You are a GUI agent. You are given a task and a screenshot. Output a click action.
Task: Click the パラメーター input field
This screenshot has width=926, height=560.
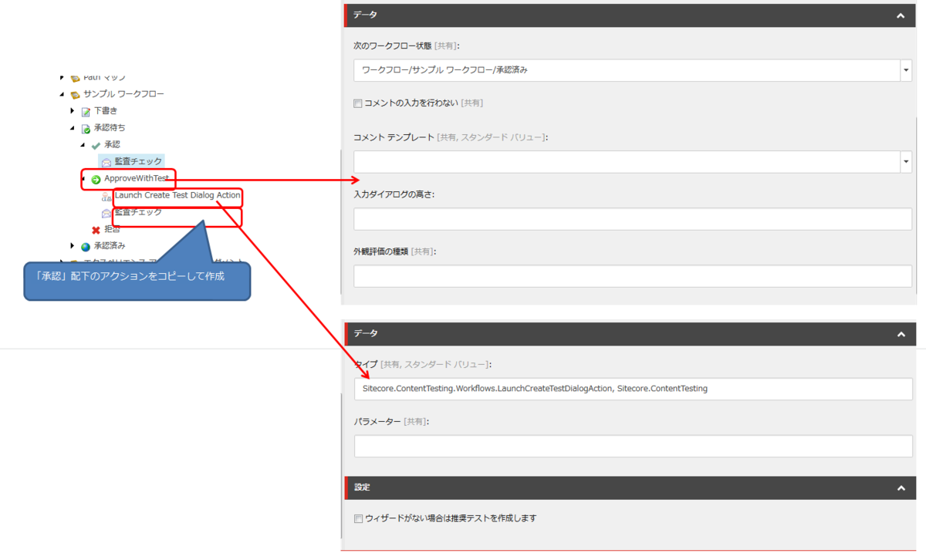click(633, 446)
